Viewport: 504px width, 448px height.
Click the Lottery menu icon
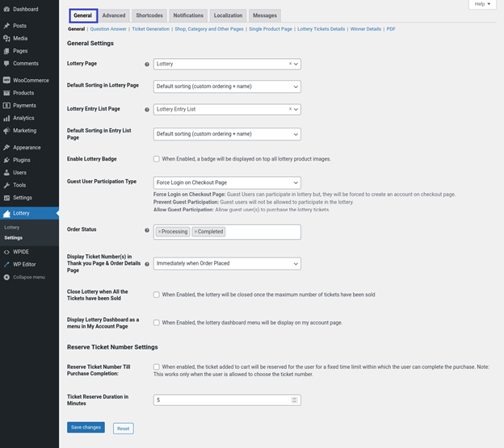(x=6, y=214)
